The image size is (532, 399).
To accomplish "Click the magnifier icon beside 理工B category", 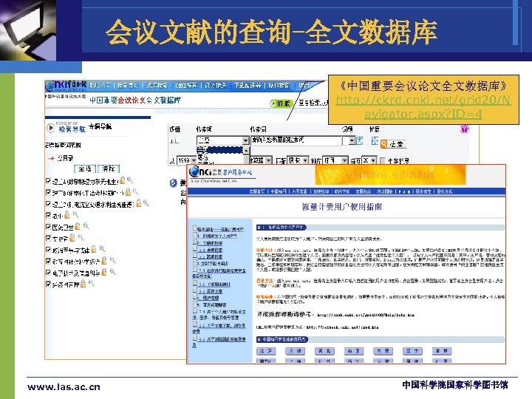I will pos(135,191).
